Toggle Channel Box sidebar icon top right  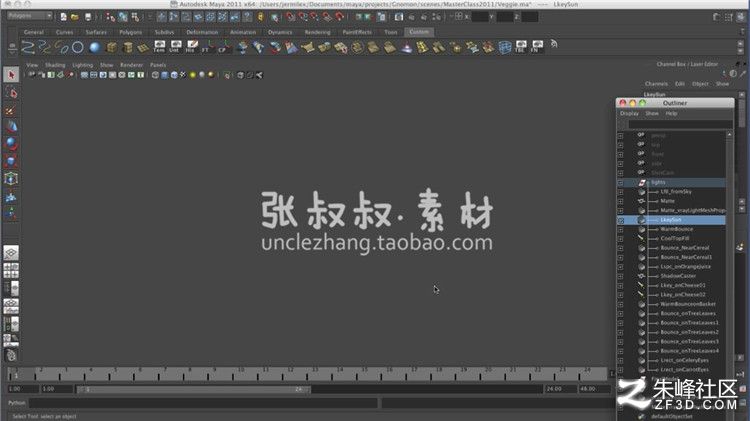(740, 17)
